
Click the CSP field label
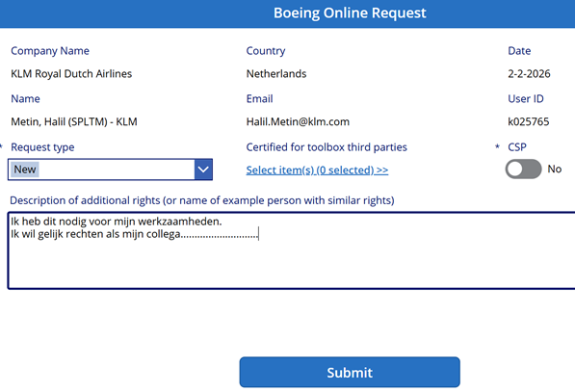pos(517,147)
